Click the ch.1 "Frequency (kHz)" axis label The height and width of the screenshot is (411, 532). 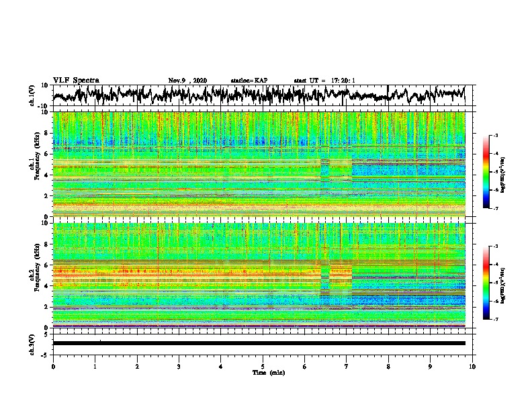tap(38, 157)
